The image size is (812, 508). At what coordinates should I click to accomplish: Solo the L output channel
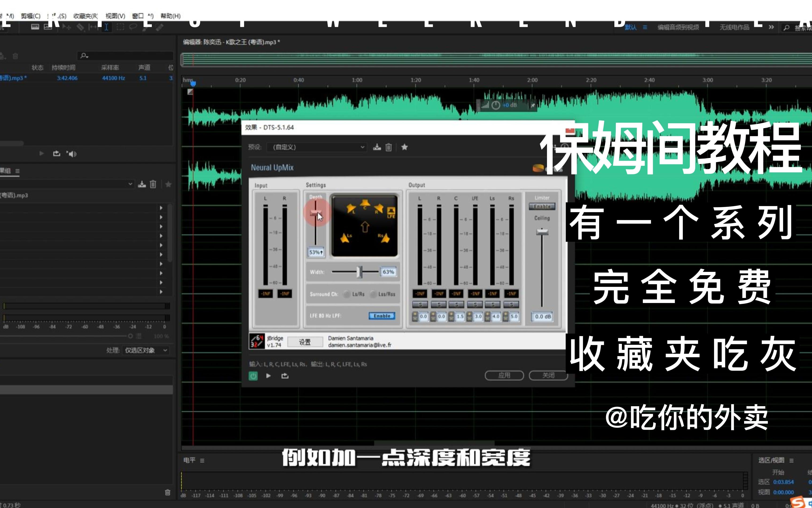pos(420,305)
